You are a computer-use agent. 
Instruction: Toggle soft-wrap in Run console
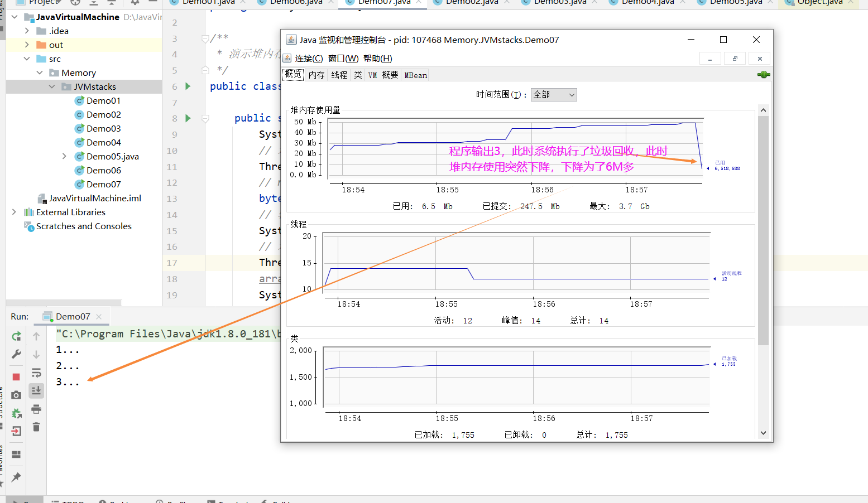pos(36,373)
